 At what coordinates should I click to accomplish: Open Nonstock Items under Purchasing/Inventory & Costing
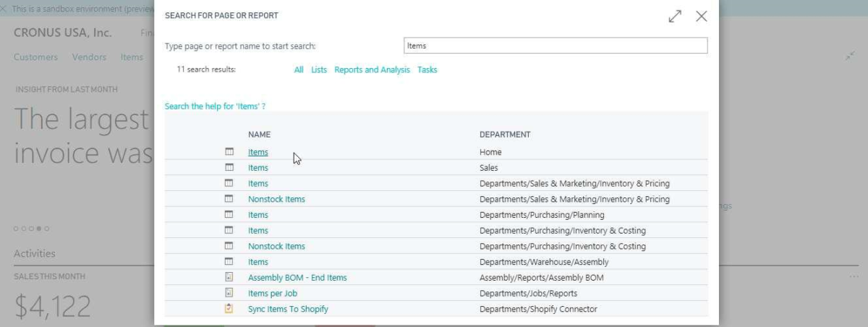click(x=276, y=246)
